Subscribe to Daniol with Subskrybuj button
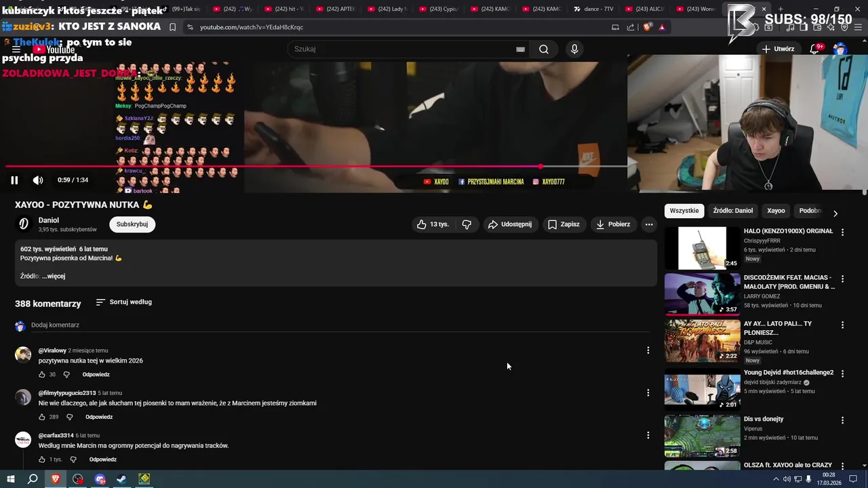The image size is (868, 488). coord(132,224)
